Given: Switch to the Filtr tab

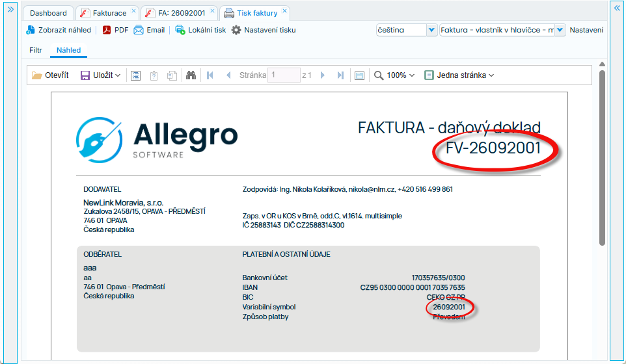Looking at the screenshot, I should coord(36,50).
